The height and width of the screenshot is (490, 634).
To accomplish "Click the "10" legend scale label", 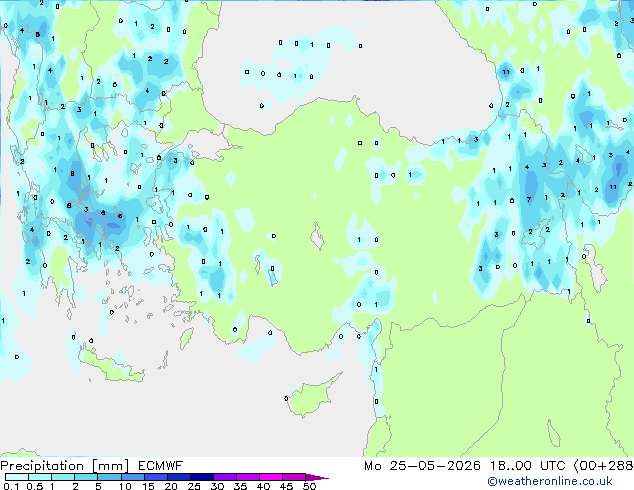I will (x=125, y=486).
